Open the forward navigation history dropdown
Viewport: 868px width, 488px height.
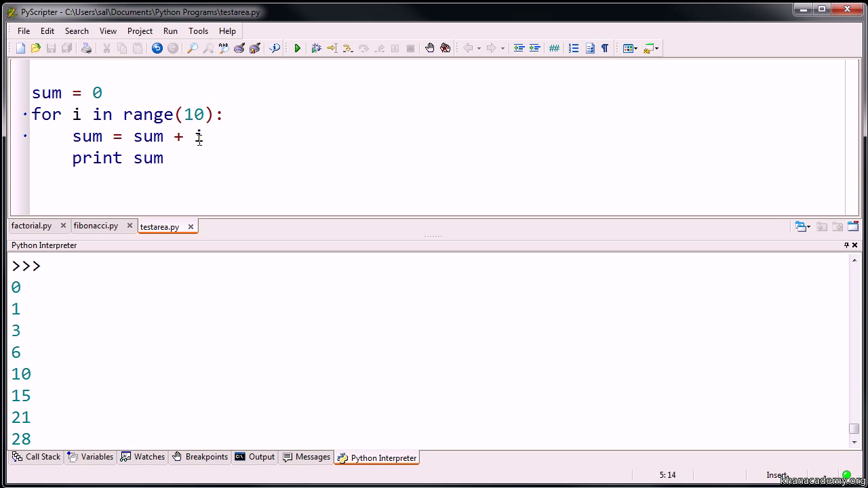pyautogui.click(x=502, y=47)
